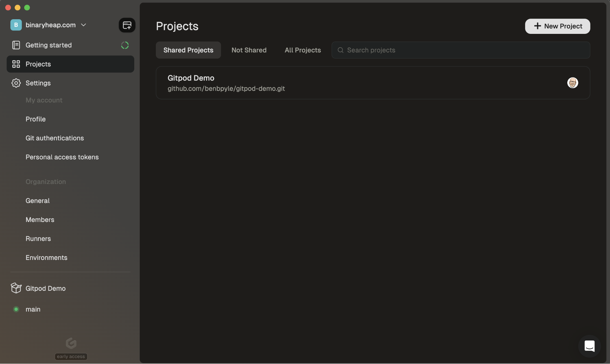Open Git authentications settings
The width and height of the screenshot is (610, 364).
tap(55, 138)
